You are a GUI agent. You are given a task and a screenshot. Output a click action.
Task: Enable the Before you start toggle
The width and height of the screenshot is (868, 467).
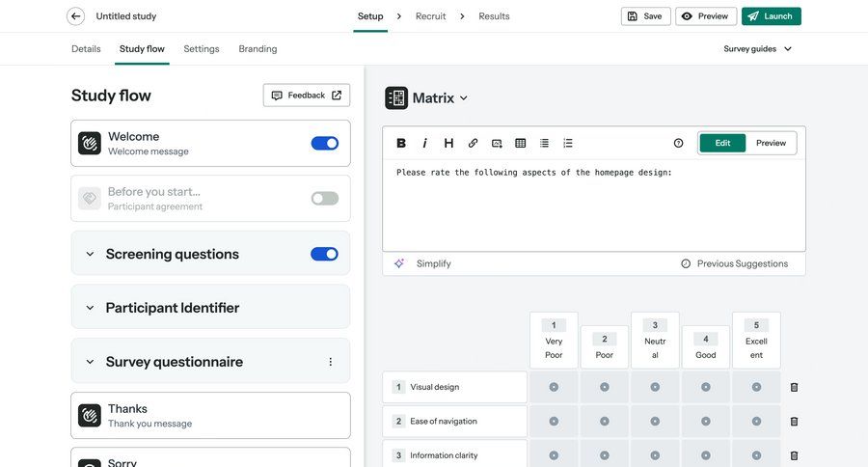325,199
